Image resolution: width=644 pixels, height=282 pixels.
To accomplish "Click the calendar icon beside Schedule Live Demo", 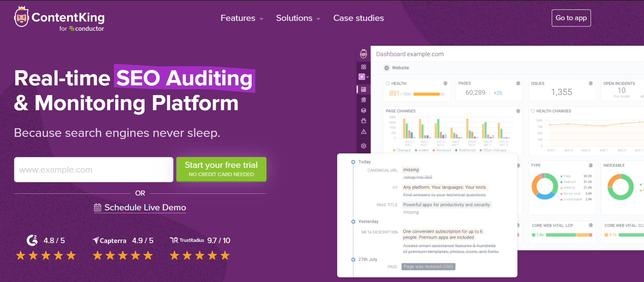I will (98, 207).
